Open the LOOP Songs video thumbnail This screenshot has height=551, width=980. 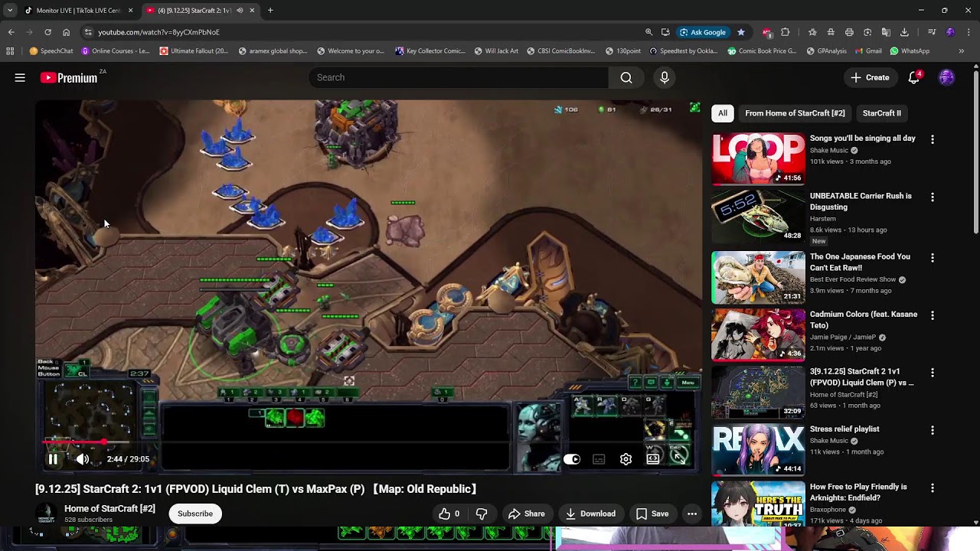[x=758, y=159]
